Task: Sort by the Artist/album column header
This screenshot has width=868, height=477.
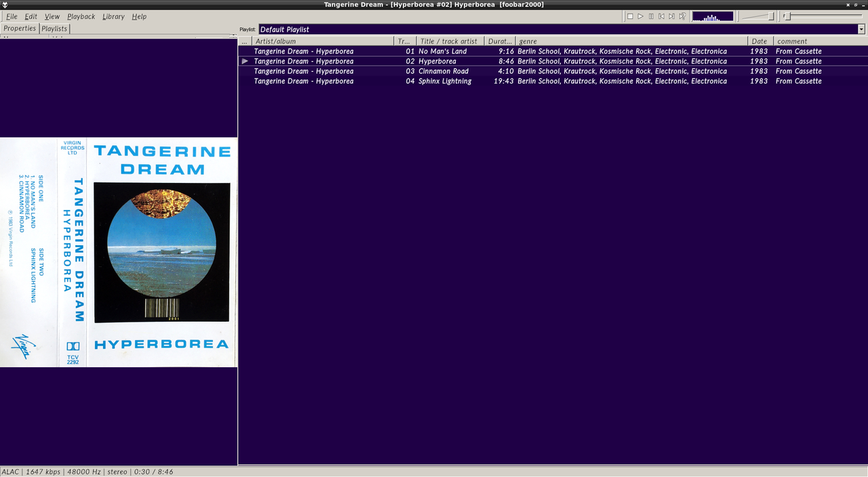Action: point(323,41)
